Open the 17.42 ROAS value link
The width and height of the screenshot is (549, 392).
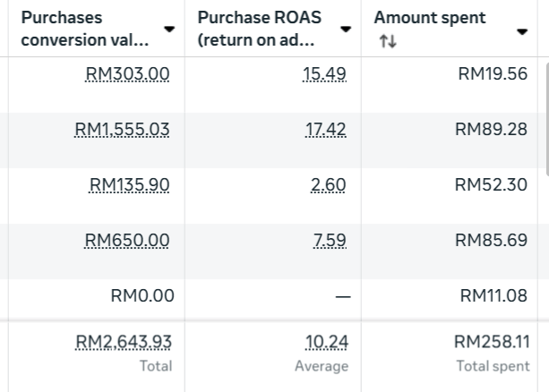[x=325, y=130]
